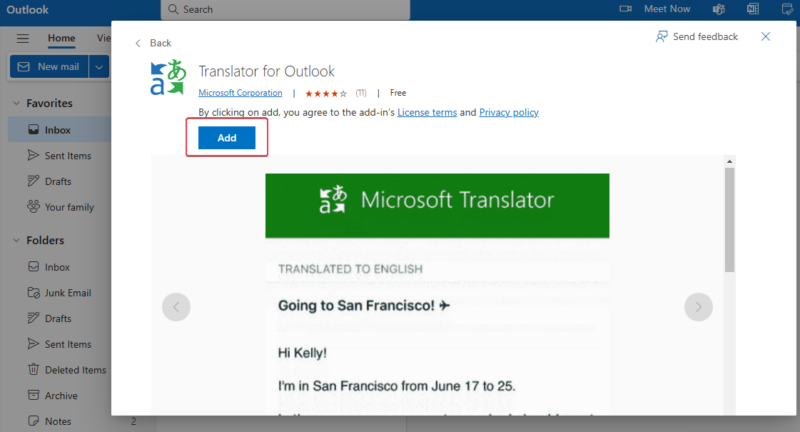Screen dimensions: 800x432
Task: Click the "TRANSLATED TO ENGLISH" label
Action: click(x=351, y=269)
